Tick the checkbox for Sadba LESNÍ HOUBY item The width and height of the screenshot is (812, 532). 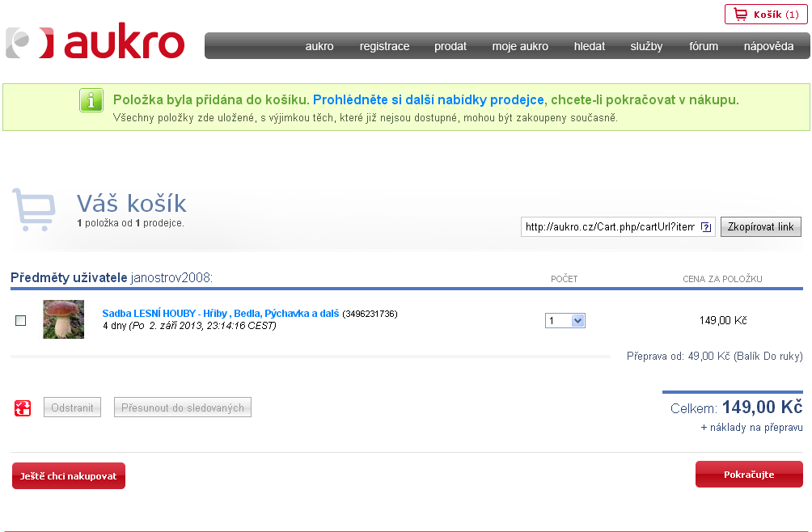click(21, 320)
